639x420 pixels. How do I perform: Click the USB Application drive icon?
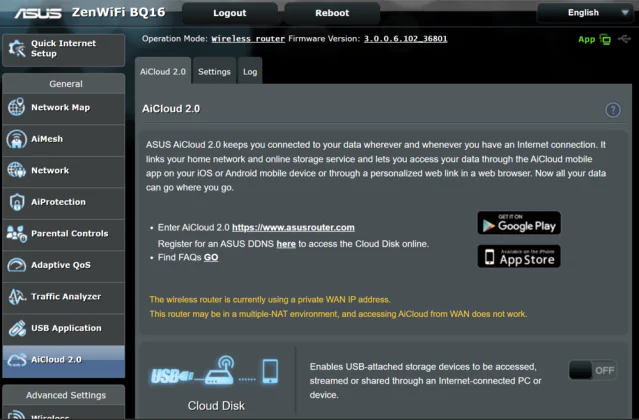[17, 328]
